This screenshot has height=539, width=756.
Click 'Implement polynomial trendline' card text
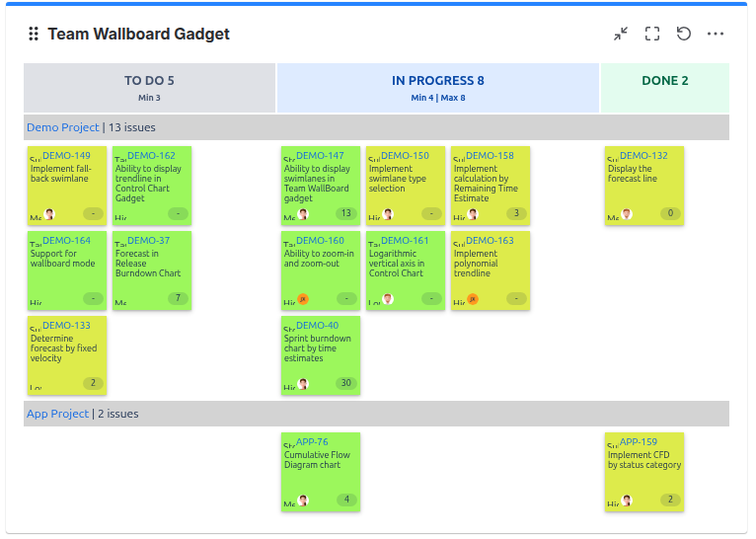pyautogui.click(x=476, y=264)
